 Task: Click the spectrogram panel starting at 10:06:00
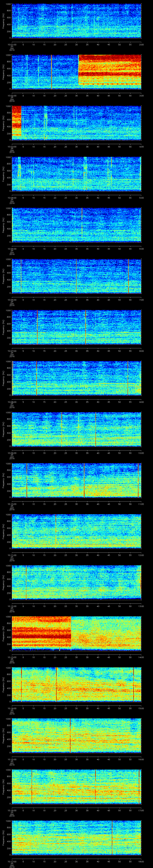pos(77,276)
